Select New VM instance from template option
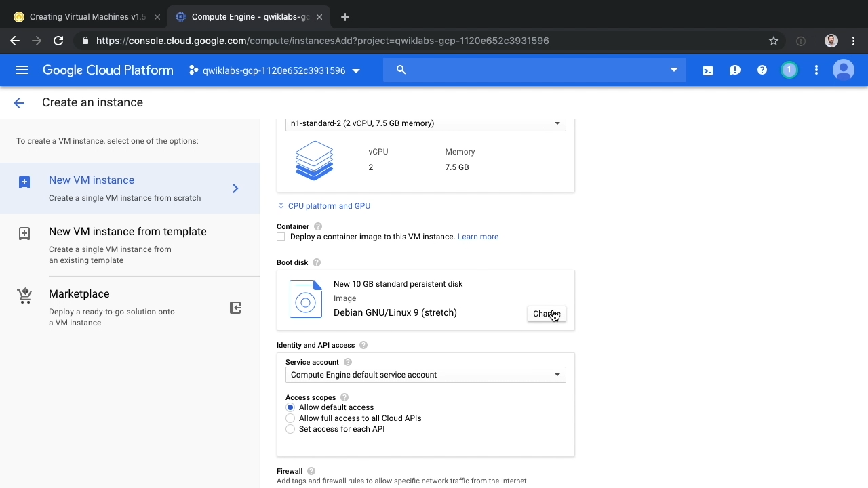This screenshot has height=488, width=868. click(x=127, y=232)
